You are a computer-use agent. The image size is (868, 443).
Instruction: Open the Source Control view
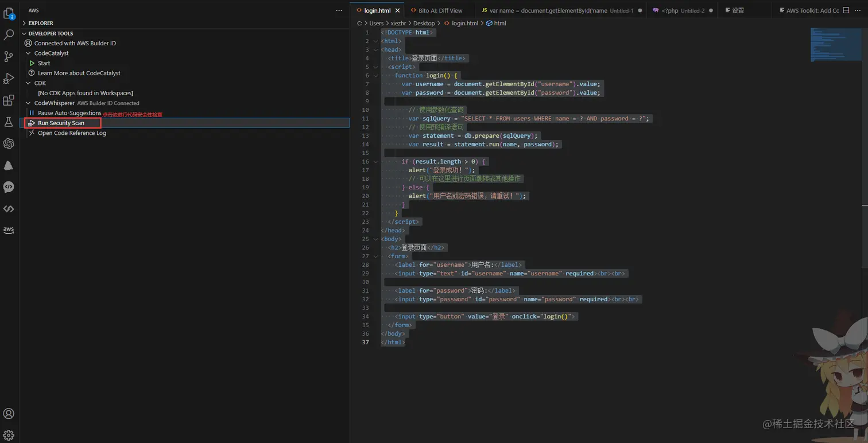(9, 56)
